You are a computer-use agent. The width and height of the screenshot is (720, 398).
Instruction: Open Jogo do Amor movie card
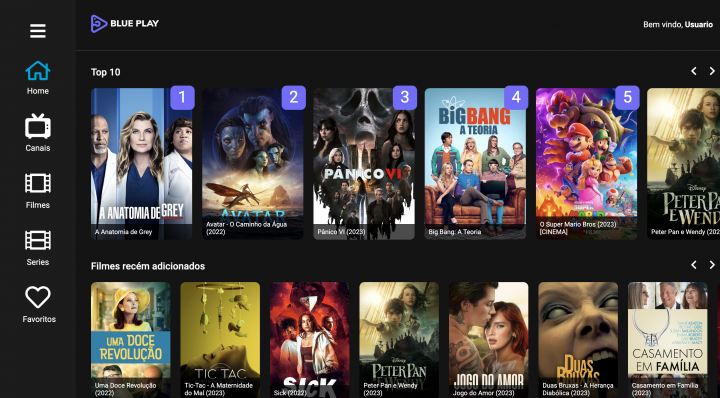click(x=489, y=340)
